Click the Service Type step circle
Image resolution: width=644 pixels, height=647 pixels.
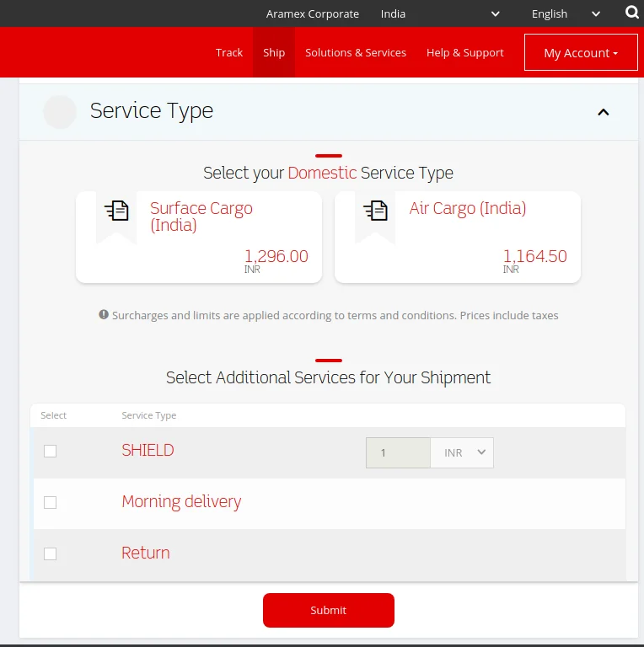tap(60, 112)
